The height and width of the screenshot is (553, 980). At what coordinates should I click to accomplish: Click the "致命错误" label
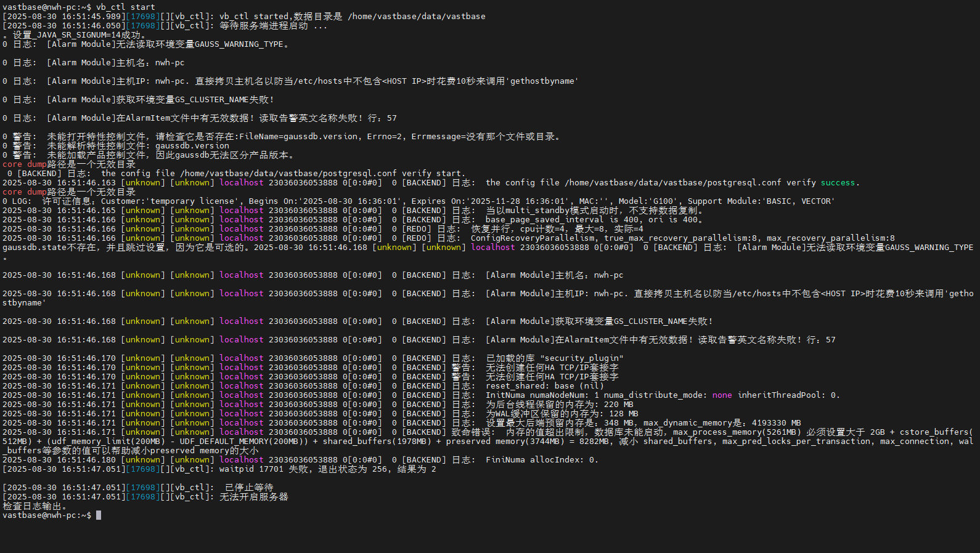coord(471,432)
